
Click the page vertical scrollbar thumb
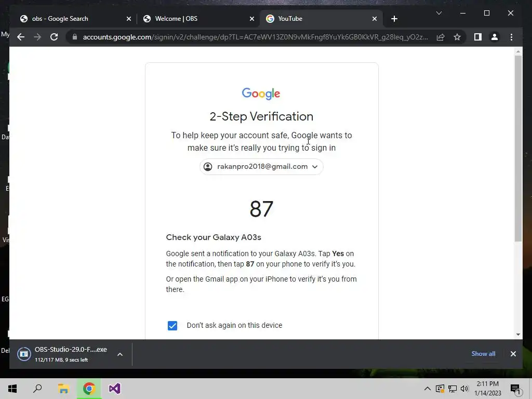pyautogui.click(x=518, y=148)
